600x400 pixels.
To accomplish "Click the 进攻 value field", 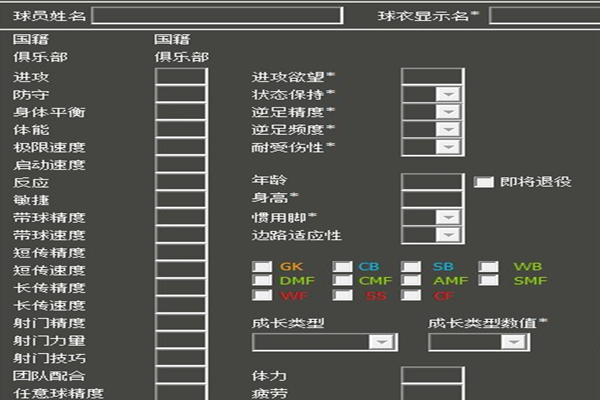I will pyautogui.click(x=181, y=76).
